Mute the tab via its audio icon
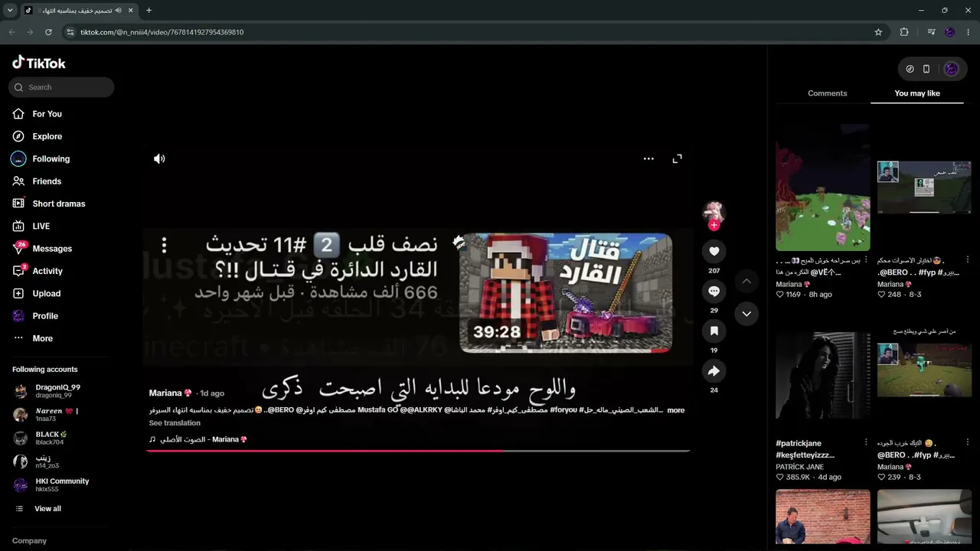 (119, 11)
